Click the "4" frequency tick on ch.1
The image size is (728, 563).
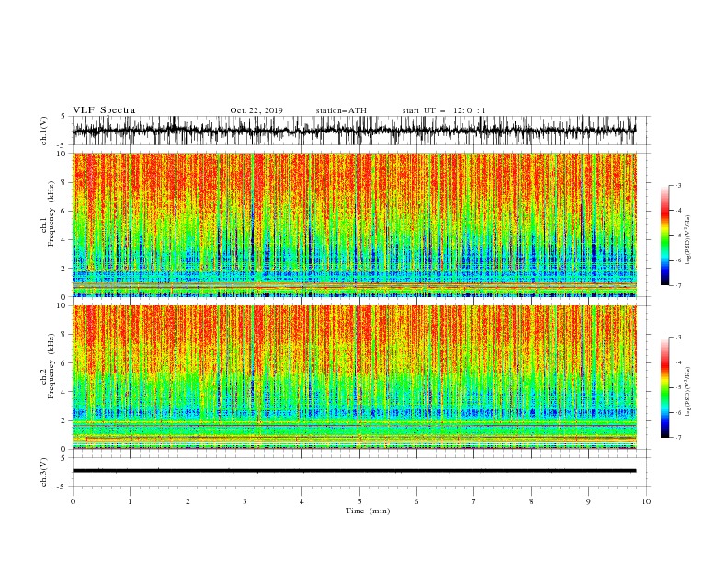click(64, 240)
